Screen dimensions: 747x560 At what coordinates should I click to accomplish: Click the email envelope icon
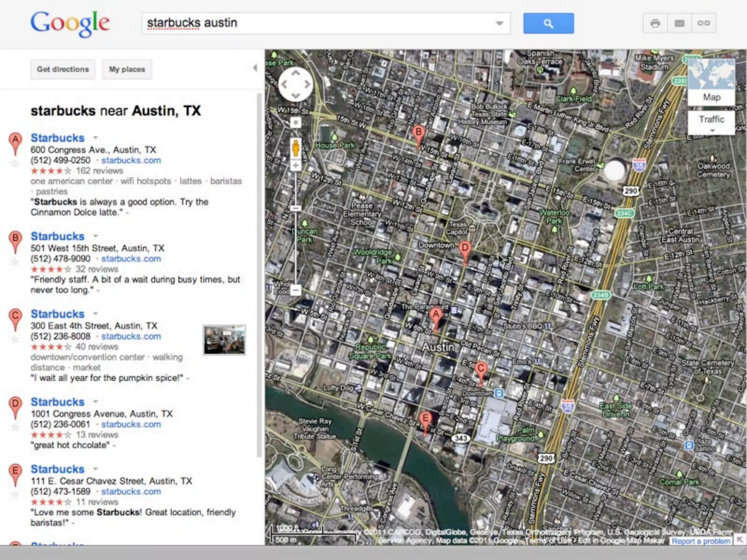(679, 24)
